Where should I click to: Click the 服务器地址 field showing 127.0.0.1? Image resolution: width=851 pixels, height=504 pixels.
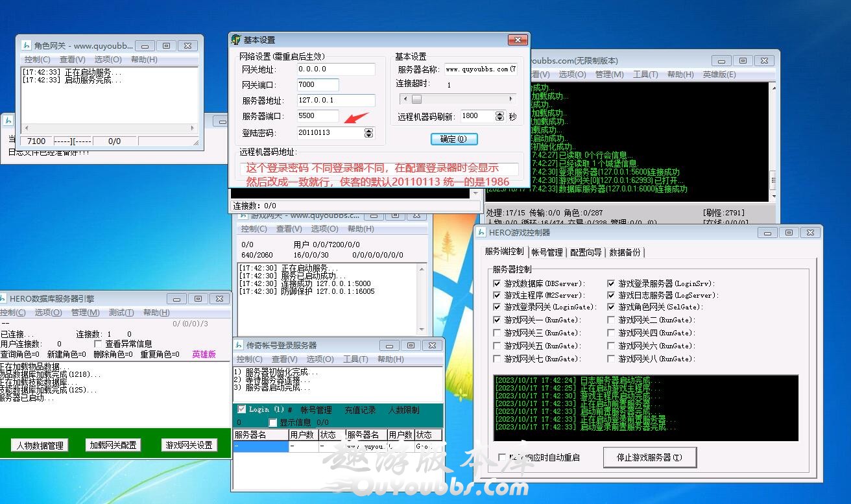click(336, 101)
